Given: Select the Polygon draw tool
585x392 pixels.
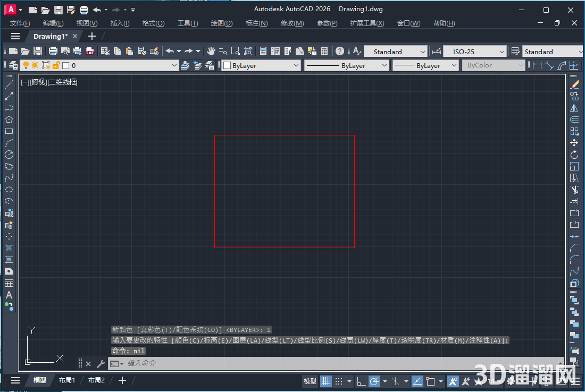Looking at the screenshot, I should (x=9, y=120).
